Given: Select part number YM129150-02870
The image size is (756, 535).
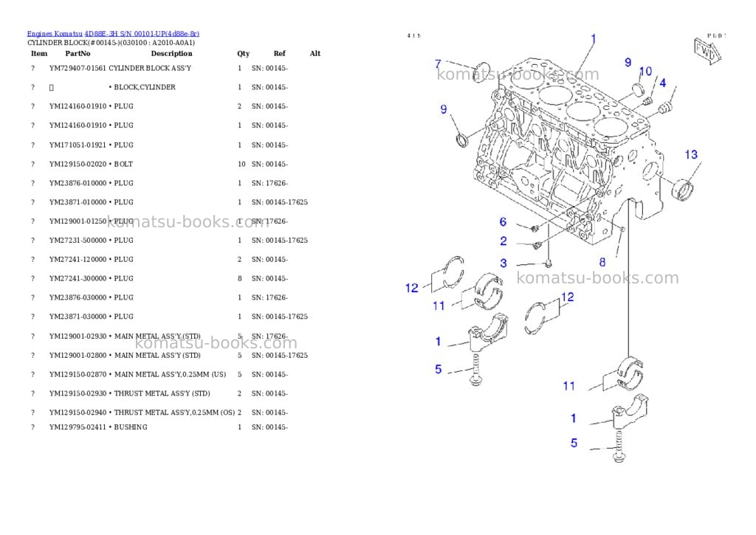Looking at the screenshot, I should pos(78,374).
